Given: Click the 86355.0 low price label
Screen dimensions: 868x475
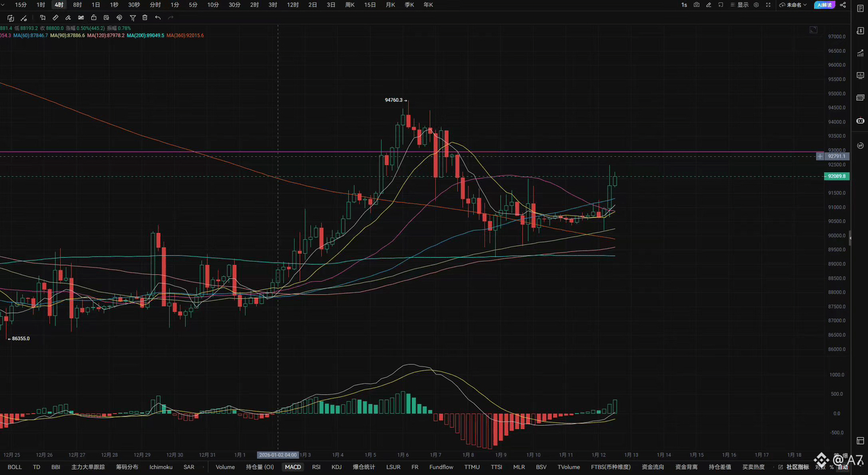Looking at the screenshot, I should 21,338.
